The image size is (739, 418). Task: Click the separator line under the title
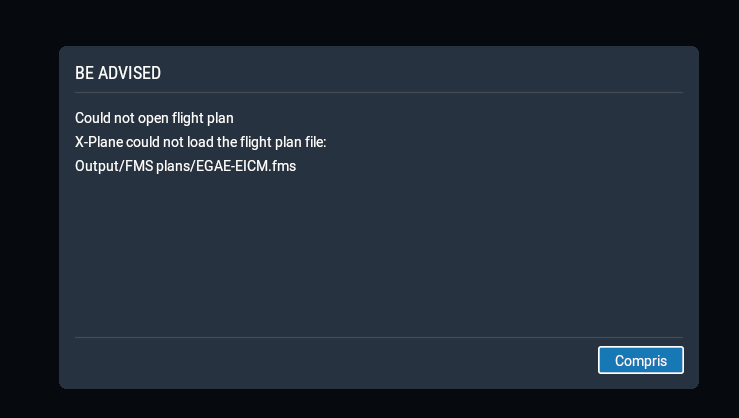(x=378, y=93)
